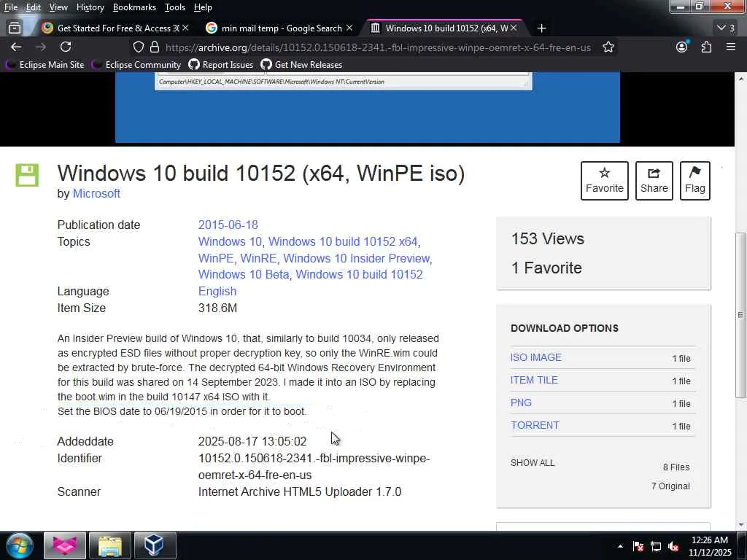This screenshot has height=560, width=747.
Task: Close the Windows 10 build 10152 tab
Action: tap(514, 28)
